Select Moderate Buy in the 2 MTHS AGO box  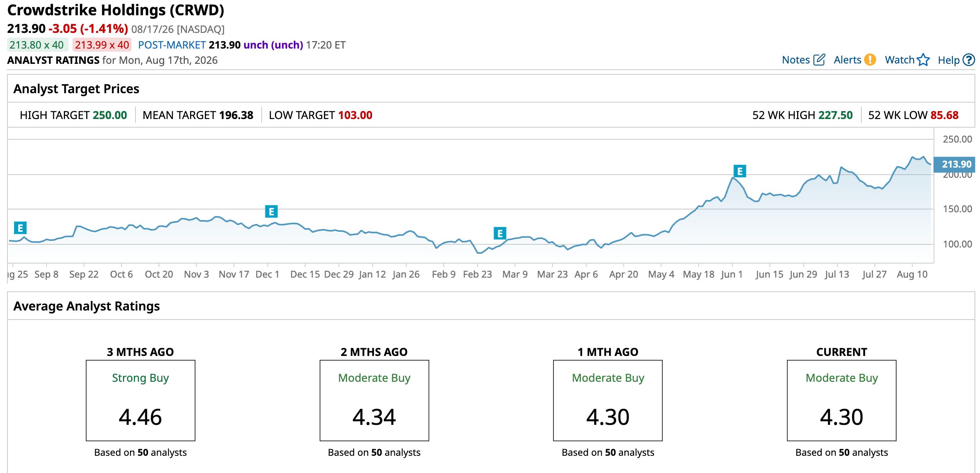[x=374, y=378]
